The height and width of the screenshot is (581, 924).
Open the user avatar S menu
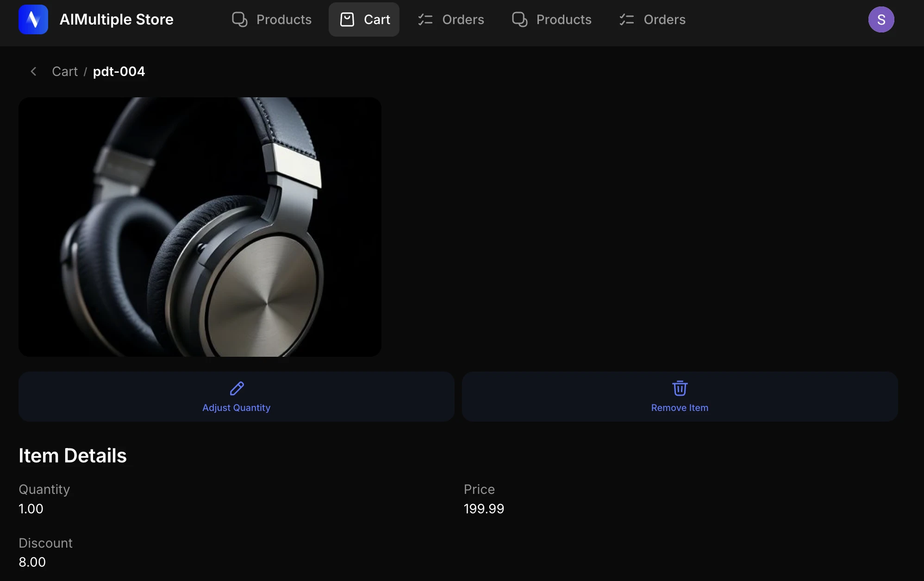coord(881,19)
